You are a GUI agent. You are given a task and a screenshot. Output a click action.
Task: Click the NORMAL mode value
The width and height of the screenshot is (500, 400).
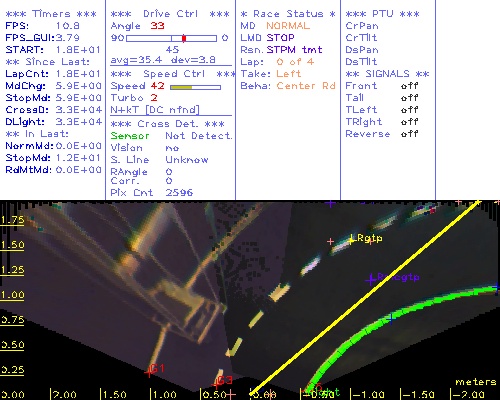(x=288, y=26)
